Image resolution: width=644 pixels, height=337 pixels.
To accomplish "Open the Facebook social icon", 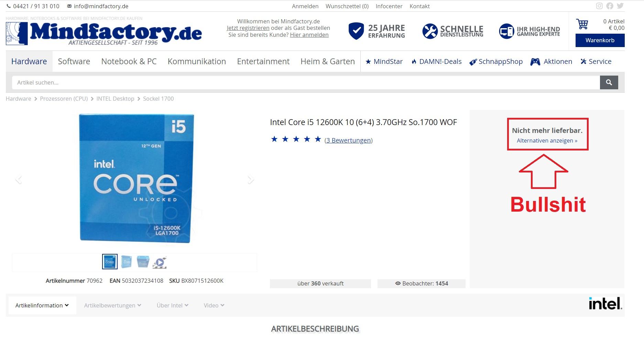I will 610,6.
